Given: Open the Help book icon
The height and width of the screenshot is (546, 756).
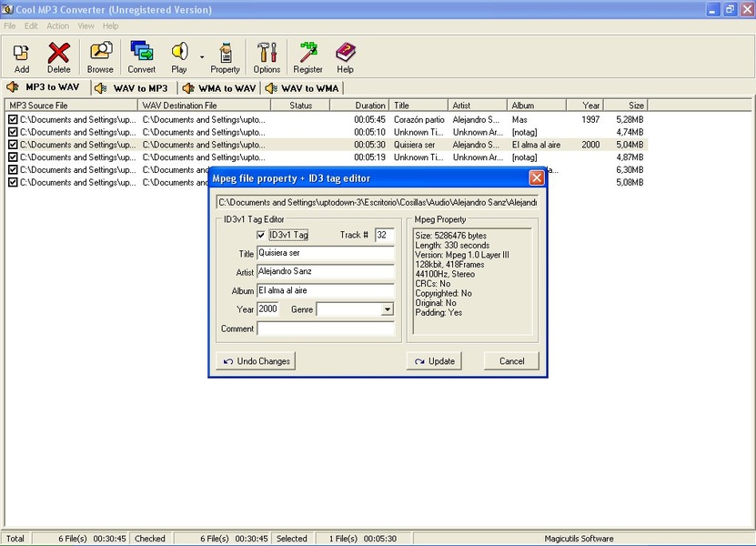Looking at the screenshot, I should click(x=345, y=53).
